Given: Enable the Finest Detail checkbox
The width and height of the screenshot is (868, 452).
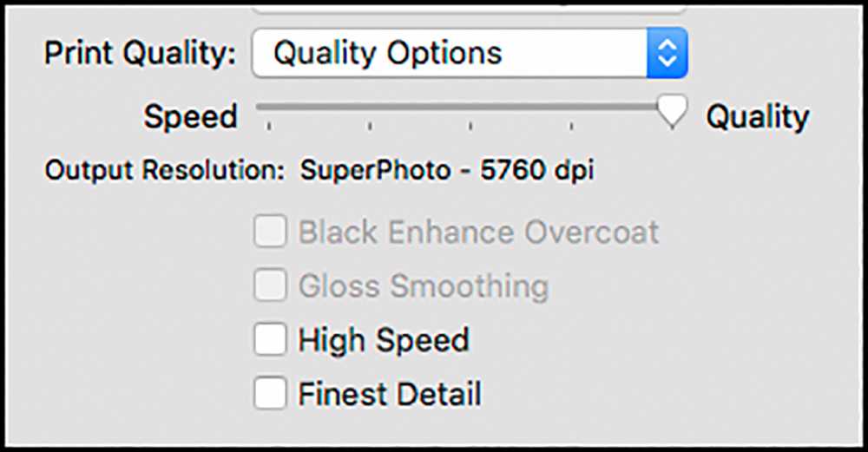Looking at the screenshot, I should [270, 393].
